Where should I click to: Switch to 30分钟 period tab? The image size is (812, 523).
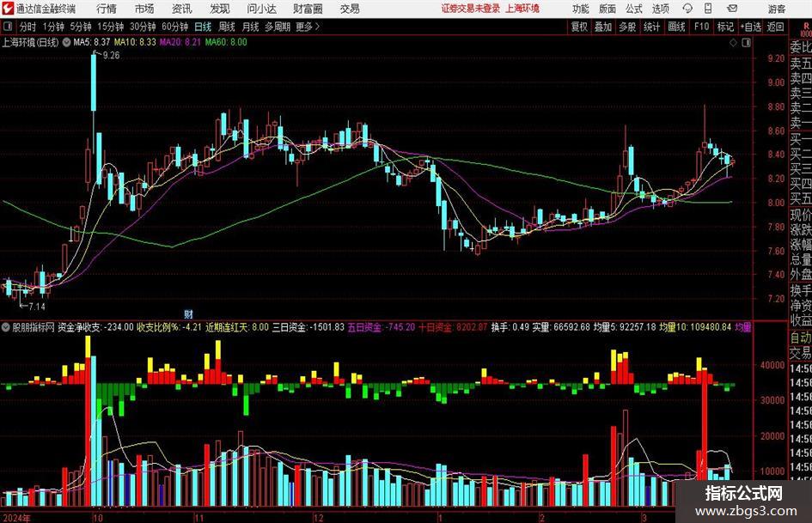coord(143,27)
